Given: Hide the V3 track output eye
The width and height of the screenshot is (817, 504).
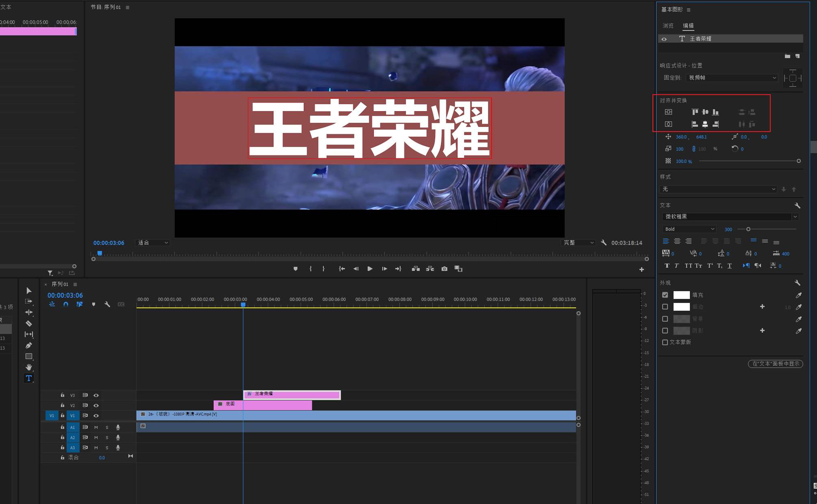Looking at the screenshot, I should click(x=96, y=395).
